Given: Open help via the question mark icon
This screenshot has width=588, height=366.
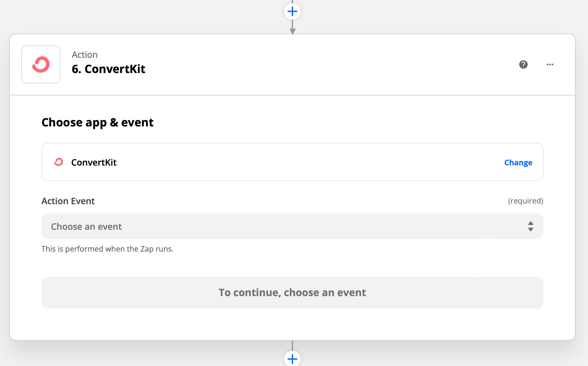Looking at the screenshot, I should point(523,64).
